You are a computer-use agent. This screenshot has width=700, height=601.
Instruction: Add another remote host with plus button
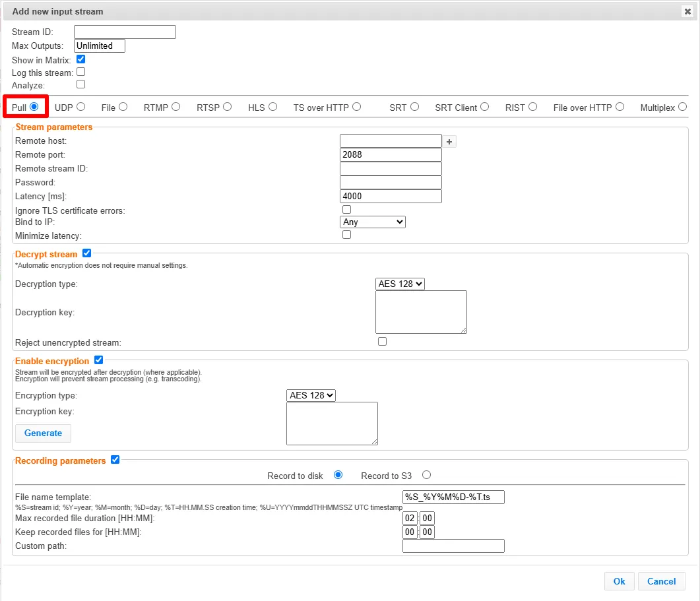click(x=449, y=142)
